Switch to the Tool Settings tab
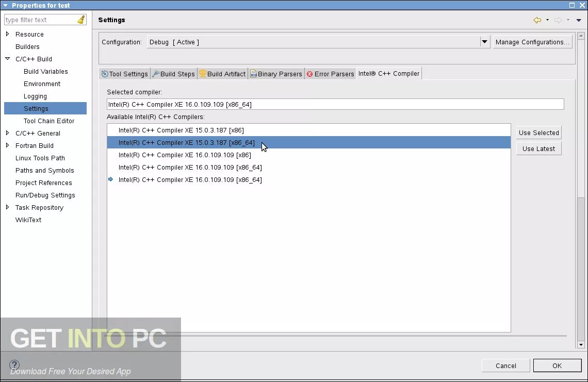Screen dimensions: 588x382 click(125, 74)
